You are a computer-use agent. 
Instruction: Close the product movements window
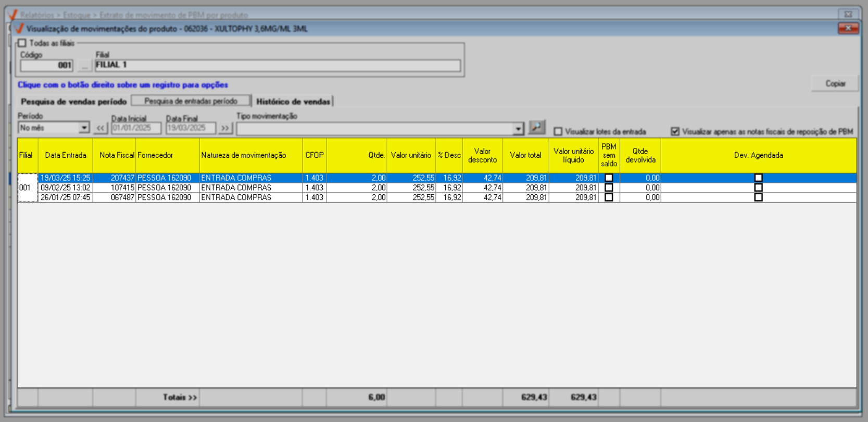point(848,29)
